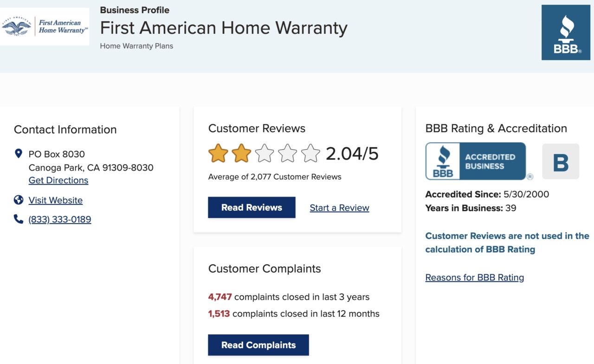Select the fifth empty star

[310, 153]
